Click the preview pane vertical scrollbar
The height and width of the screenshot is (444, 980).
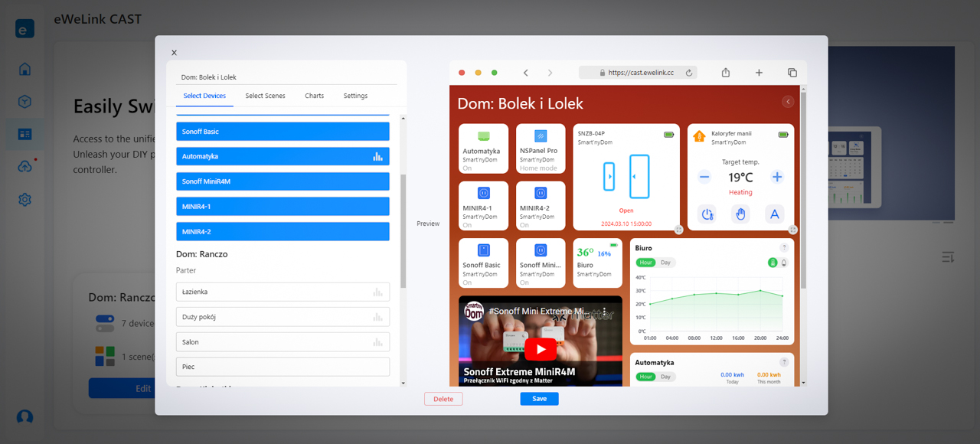click(802, 190)
